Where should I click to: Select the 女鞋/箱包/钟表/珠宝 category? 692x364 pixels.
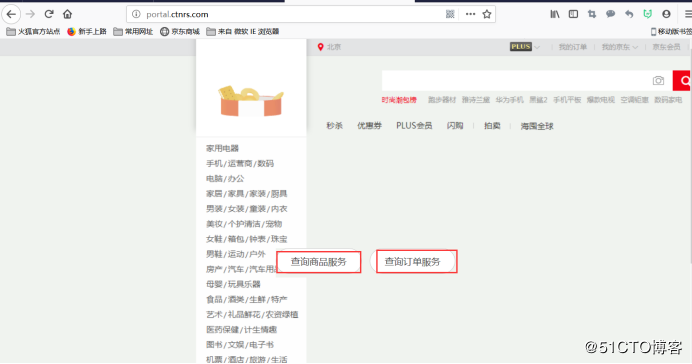pos(247,239)
